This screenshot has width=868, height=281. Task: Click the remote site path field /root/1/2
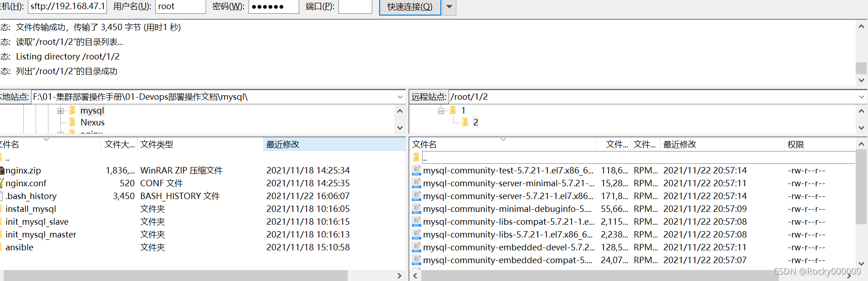653,97
